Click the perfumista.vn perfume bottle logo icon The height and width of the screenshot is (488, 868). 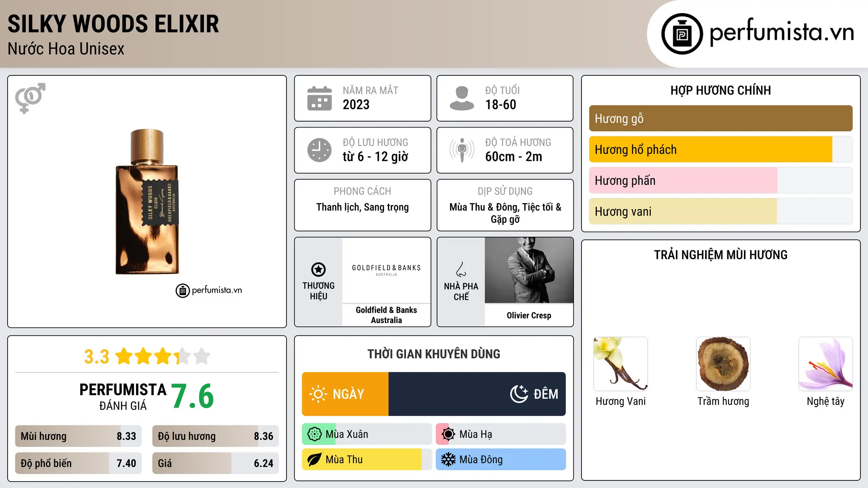(682, 34)
